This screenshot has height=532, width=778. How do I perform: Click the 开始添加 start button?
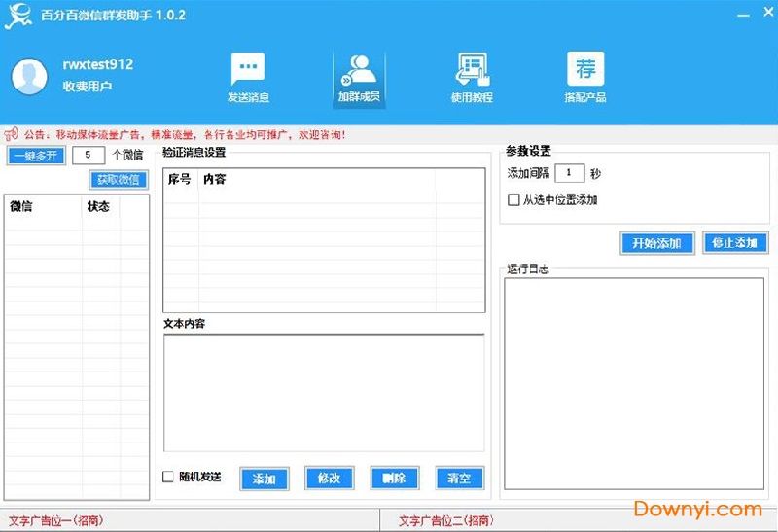click(656, 243)
